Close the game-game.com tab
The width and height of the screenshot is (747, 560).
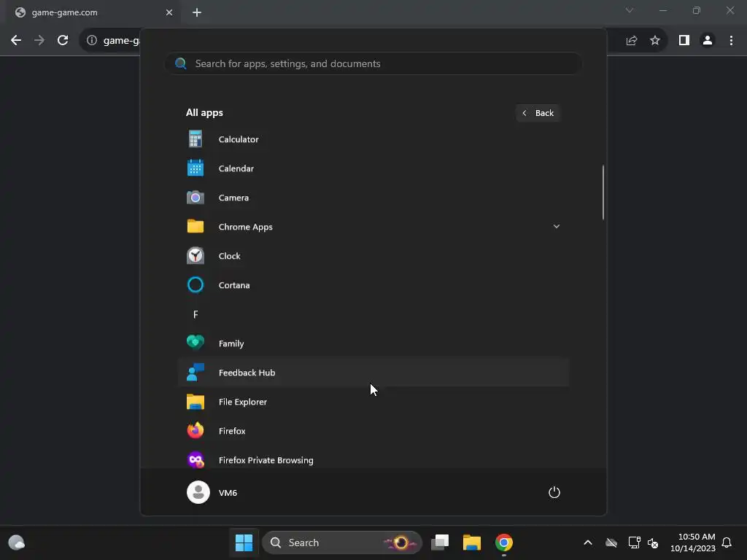(169, 12)
